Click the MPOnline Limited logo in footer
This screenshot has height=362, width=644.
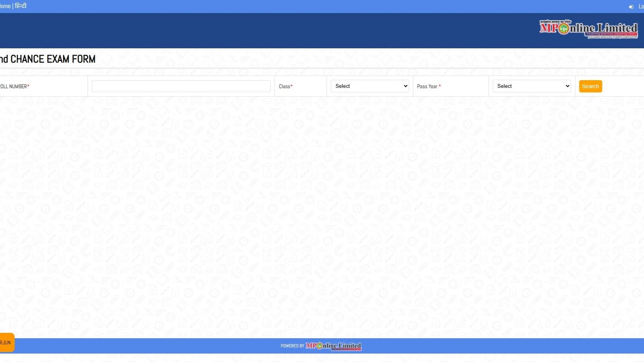tap(333, 346)
